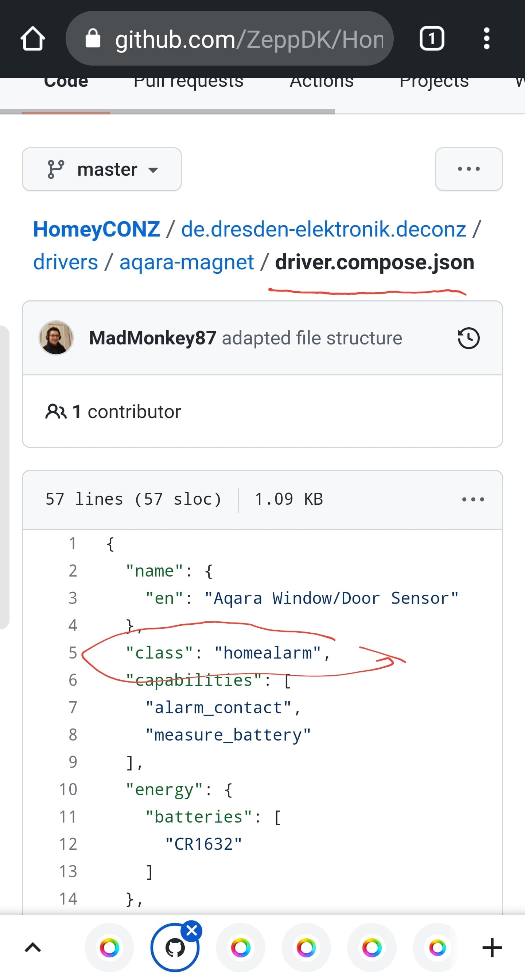
Task: Collapse the bottom tab strip chevron
Action: (x=33, y=947)
